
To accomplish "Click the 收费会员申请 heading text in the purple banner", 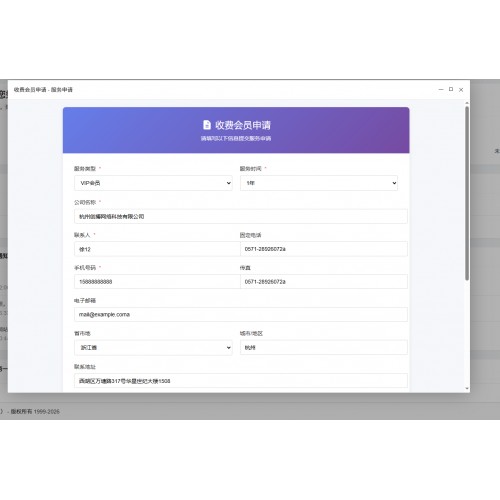I will (x=243, y=125).
